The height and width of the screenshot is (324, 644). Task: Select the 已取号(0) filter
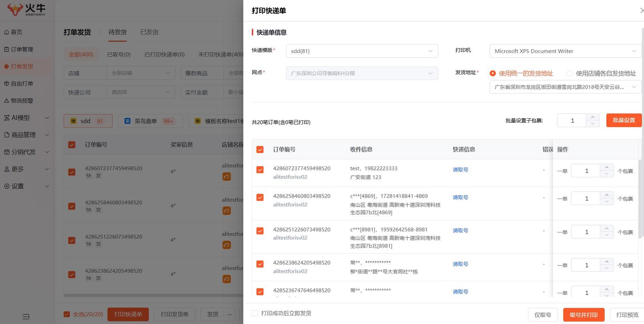(119, 54)
